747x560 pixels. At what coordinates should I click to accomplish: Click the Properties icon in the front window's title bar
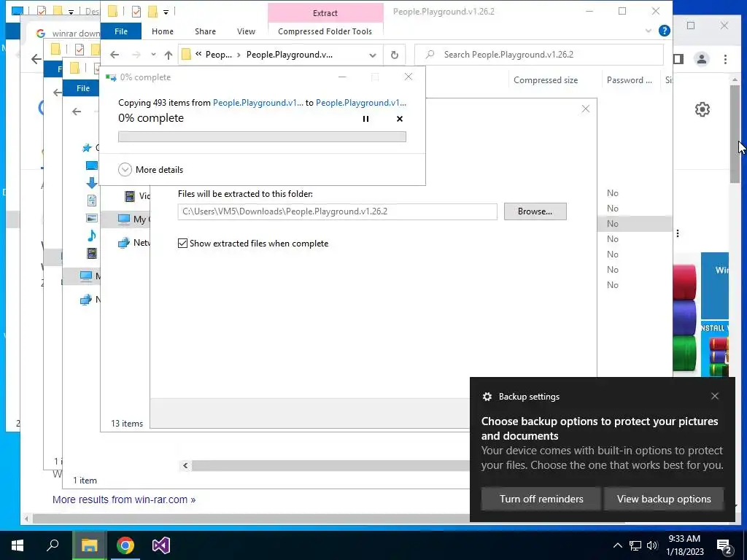tap(136, 12)
